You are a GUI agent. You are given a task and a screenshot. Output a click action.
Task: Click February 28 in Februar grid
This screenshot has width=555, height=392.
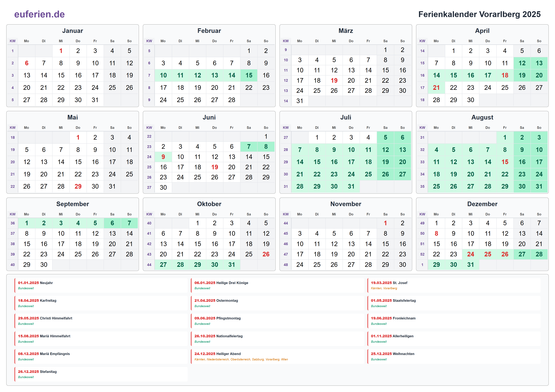tap(232, 100)
